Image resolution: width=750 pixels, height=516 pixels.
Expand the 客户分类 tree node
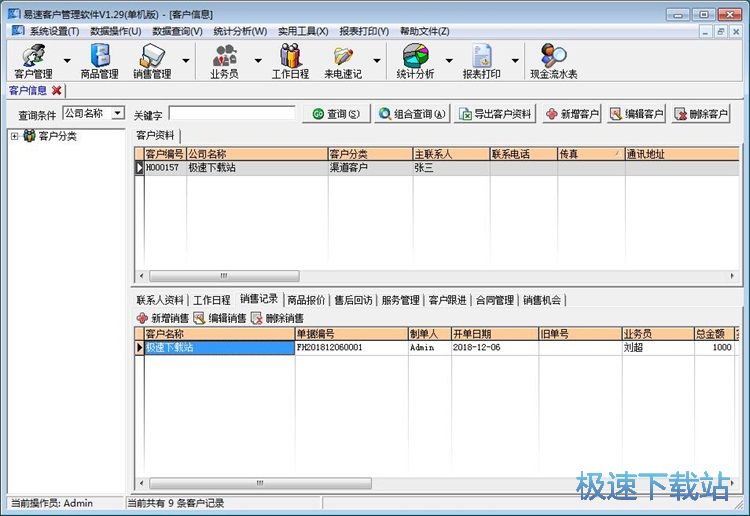14,136
